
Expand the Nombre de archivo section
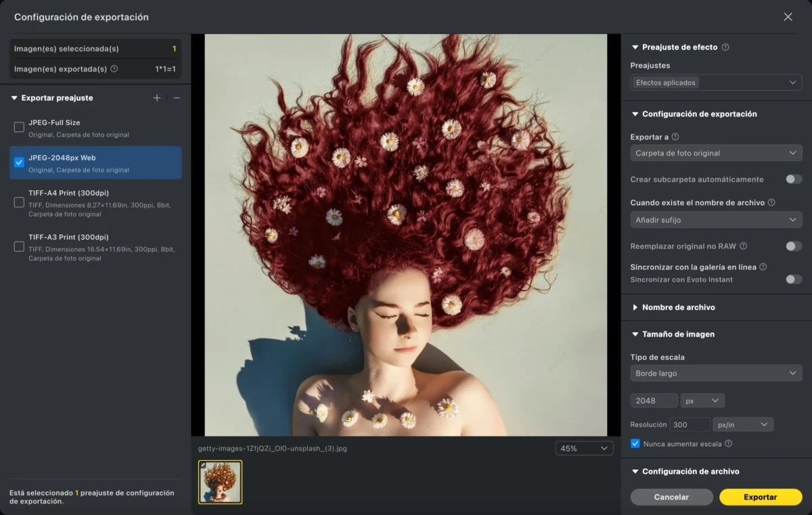(x=635, y=307)
